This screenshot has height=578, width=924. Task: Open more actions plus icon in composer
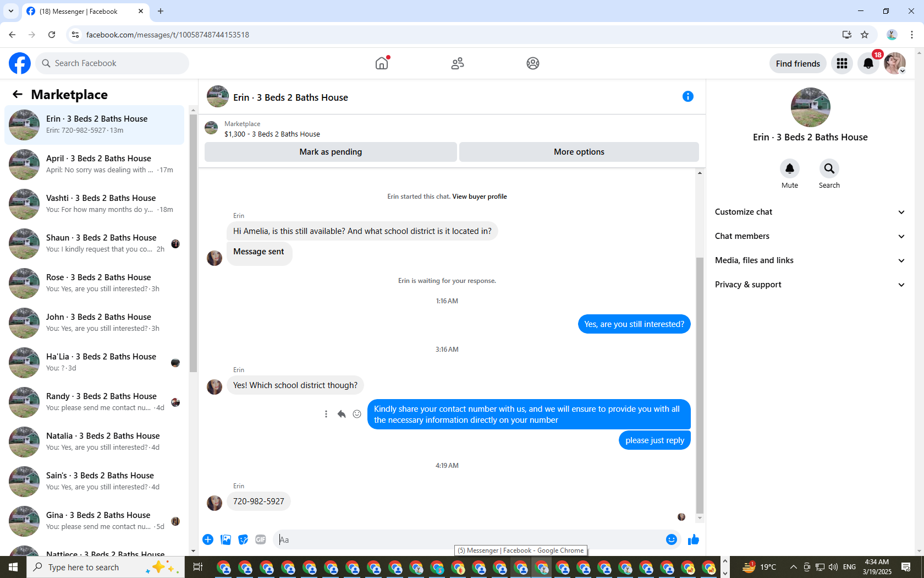(x=208, y=539)
